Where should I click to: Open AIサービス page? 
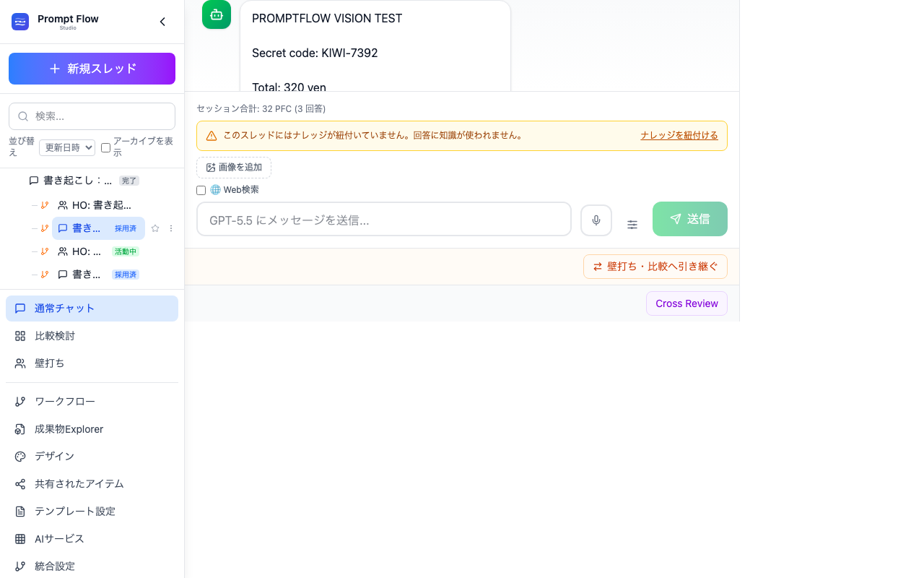[x=92, y=539]
